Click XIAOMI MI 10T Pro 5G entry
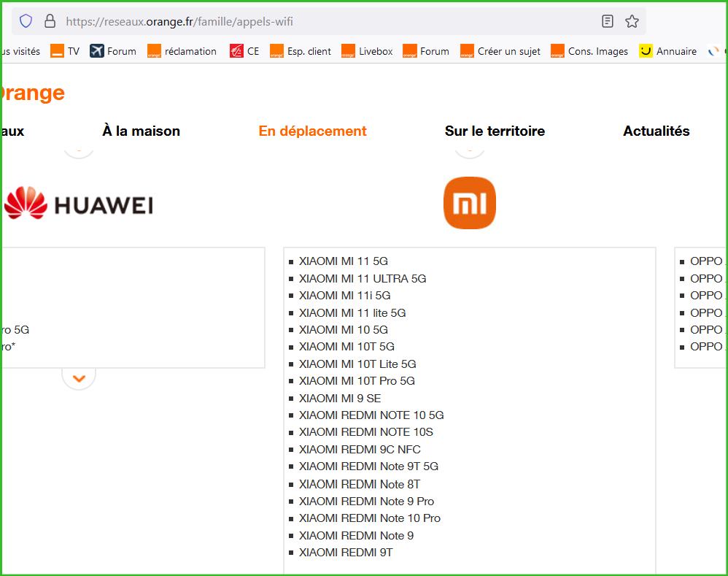Viewport: 728px width, 576px height. pos(357,381)
